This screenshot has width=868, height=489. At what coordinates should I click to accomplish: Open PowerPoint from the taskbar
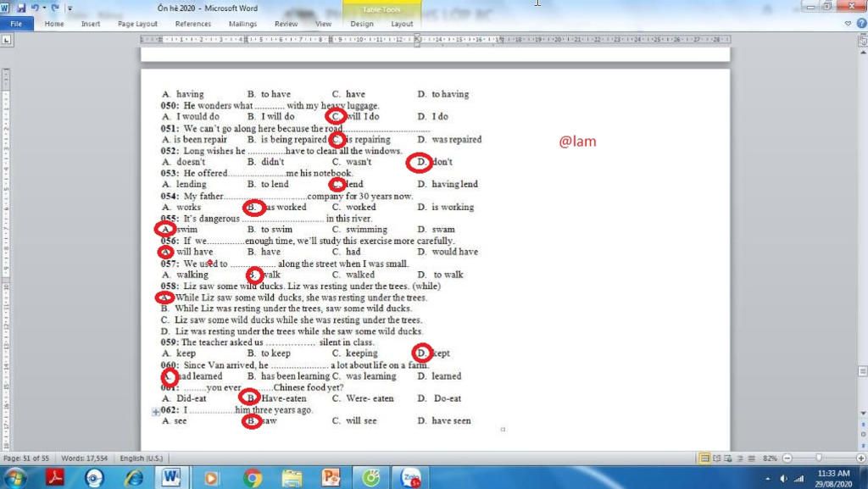pos(331,477)
